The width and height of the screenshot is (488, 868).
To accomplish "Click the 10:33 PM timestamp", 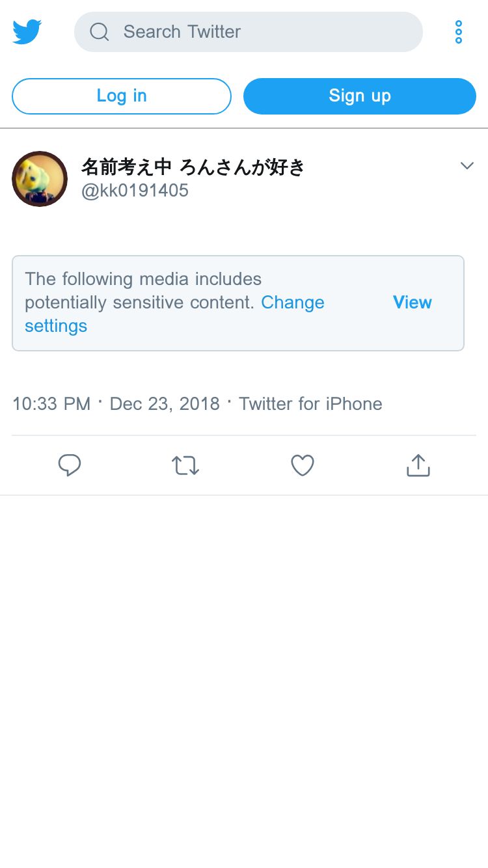I will [51, 404].
